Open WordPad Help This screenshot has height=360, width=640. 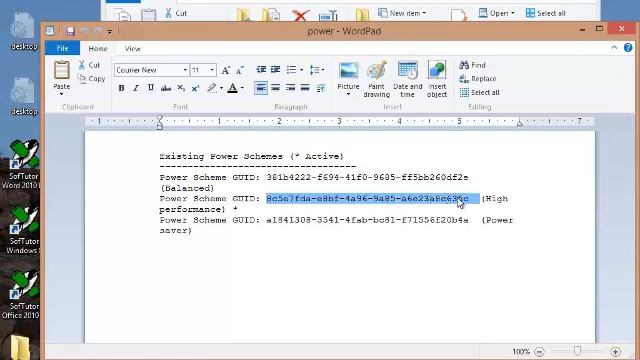pos(628,48)
